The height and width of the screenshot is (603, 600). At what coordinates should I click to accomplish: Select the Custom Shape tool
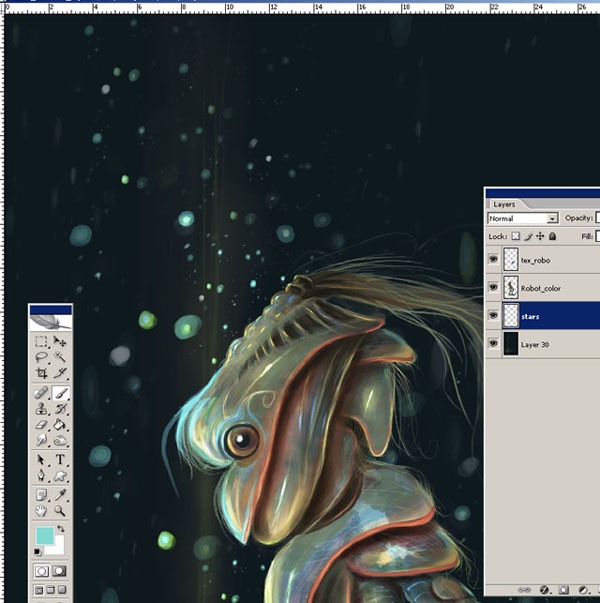click(60, 476)
